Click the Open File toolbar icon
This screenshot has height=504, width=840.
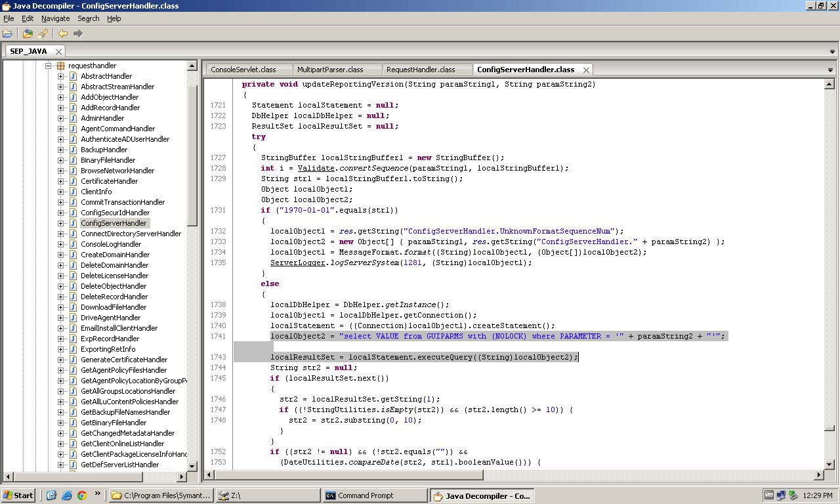(x=7, y=33)
